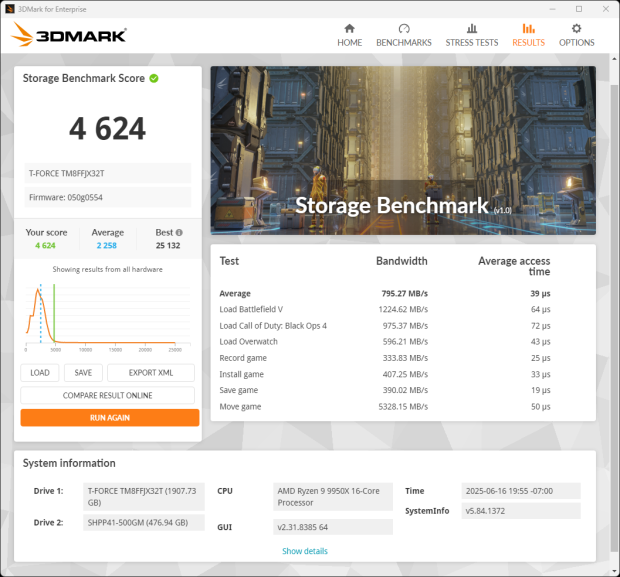The image size is (620, 577).
Task: Click the Record game row label
Action: click(243, 358)
